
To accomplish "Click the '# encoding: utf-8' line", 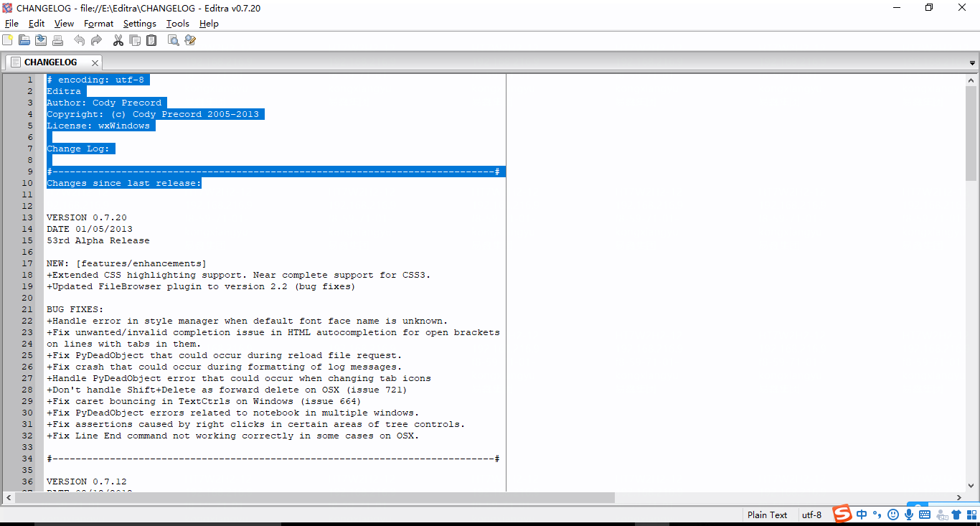I will [95, 80].
